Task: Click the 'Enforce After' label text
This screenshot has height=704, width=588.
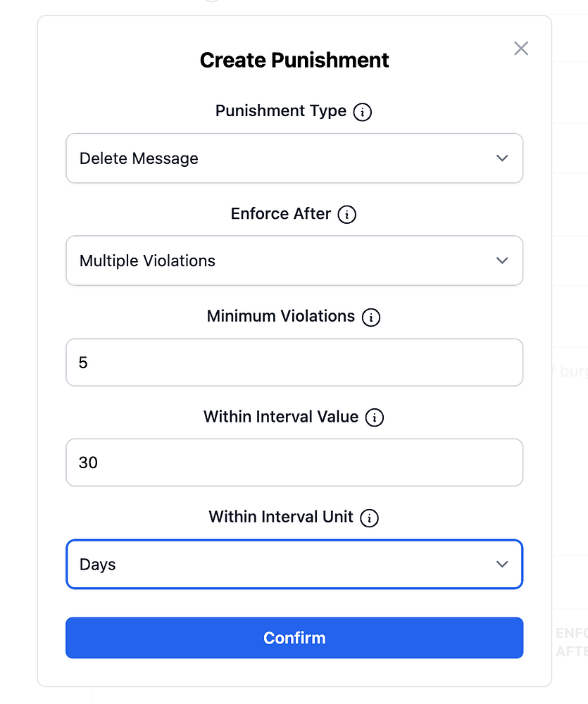Action: pyautogui.click(x=280, y=214)
